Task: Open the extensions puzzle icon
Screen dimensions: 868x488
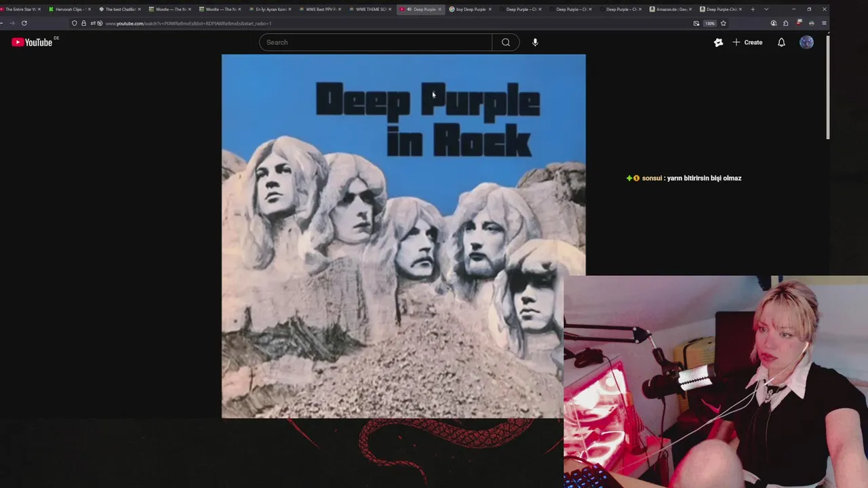Action: click(786, 23)
